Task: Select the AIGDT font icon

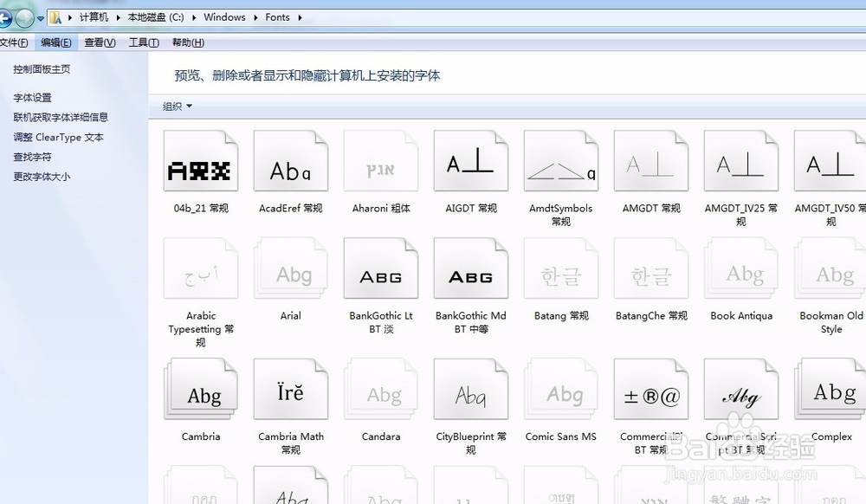Action: click(471, 161)
